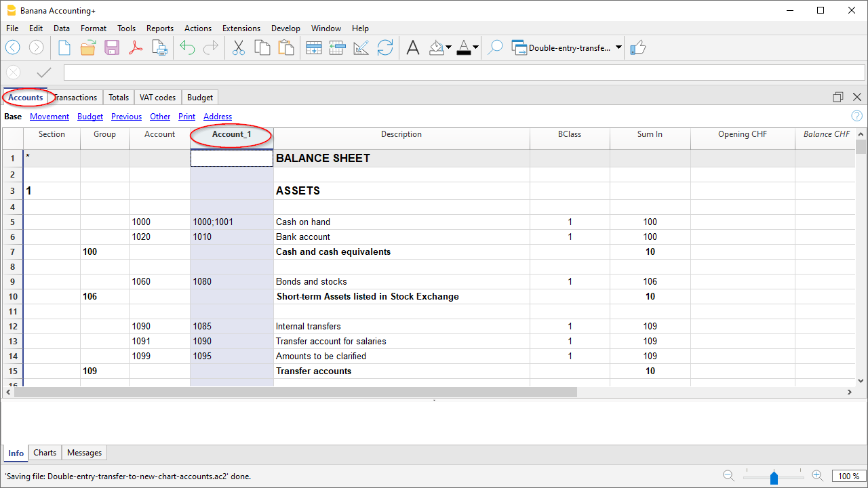
Task: Open the Movement view link
Action: coord(50,117)
